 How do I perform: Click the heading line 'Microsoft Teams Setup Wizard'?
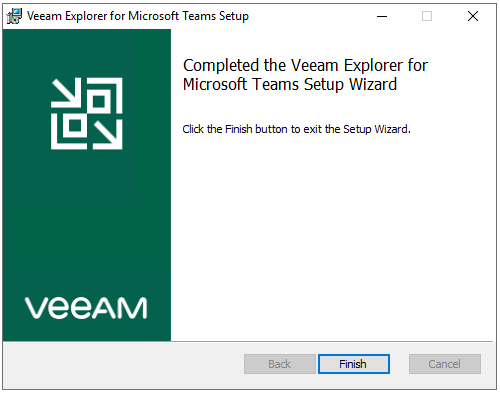[x=290, y=84]
